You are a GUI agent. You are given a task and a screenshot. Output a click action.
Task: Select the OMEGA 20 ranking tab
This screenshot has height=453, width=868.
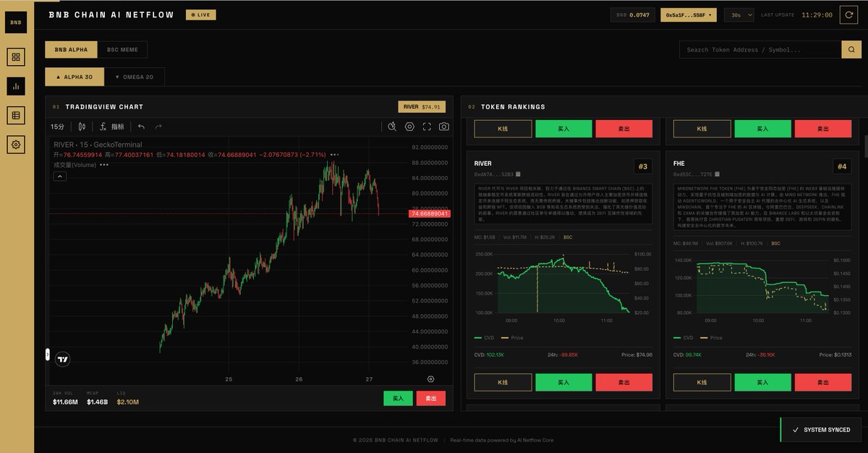(135, 77)
